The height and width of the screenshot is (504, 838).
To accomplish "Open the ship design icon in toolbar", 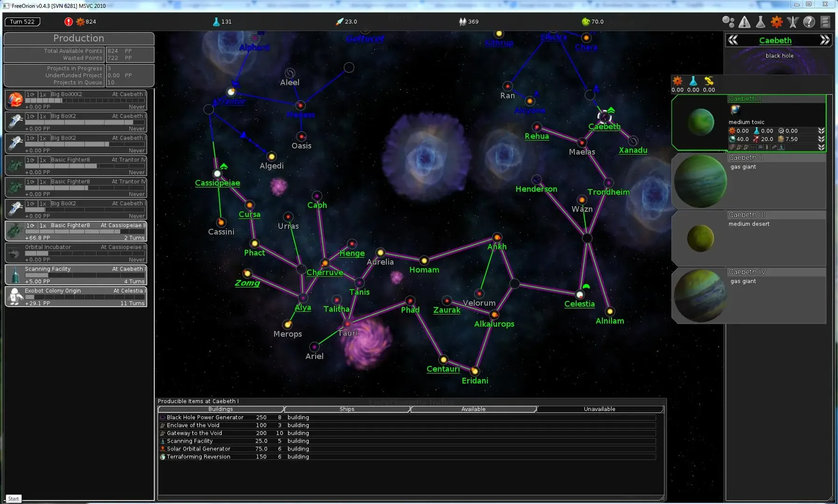I will (x=793, y=21).
